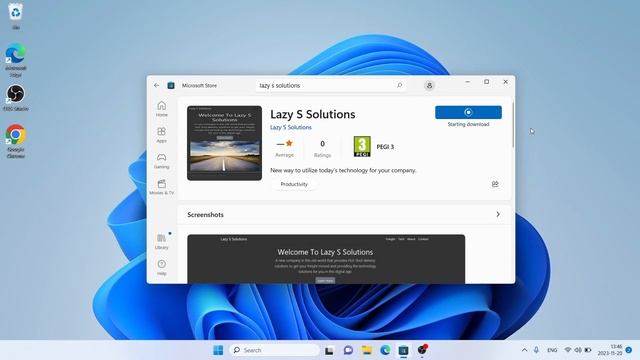Open the Google Chrome desktop shortcut
This screenshot has width=640, height=360.
[16, 141]
